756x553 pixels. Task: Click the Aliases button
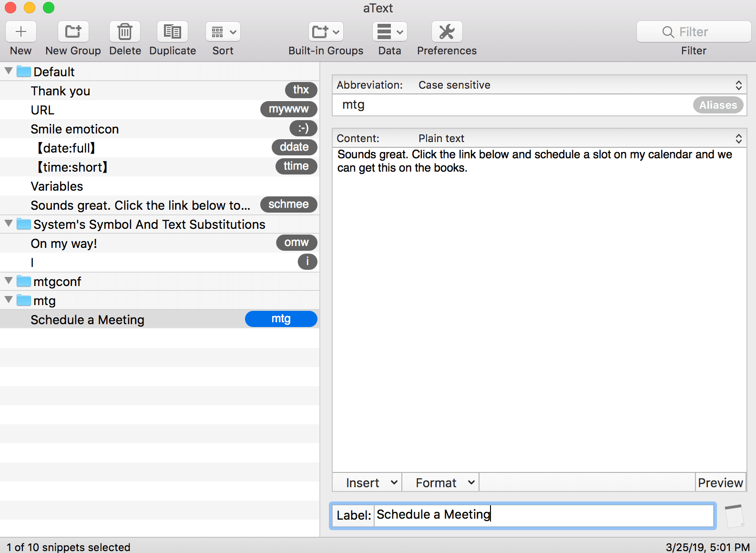pyautogui.click(x=718, y=105)
